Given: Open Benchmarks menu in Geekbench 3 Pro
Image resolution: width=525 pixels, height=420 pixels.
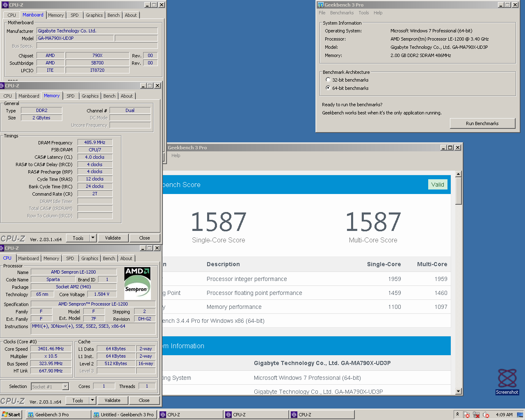Looking at the screenshot, I should pos(342,13).
